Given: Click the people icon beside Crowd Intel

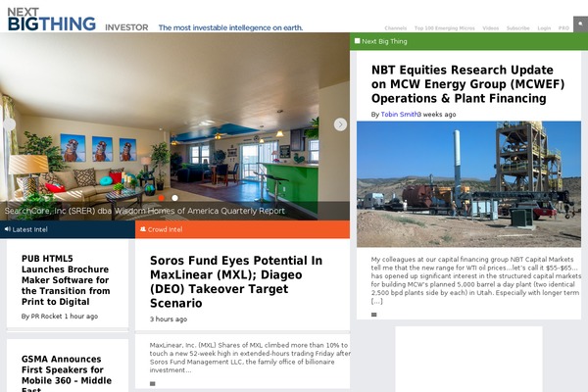Looking at the screenshot, I should 143,228.
